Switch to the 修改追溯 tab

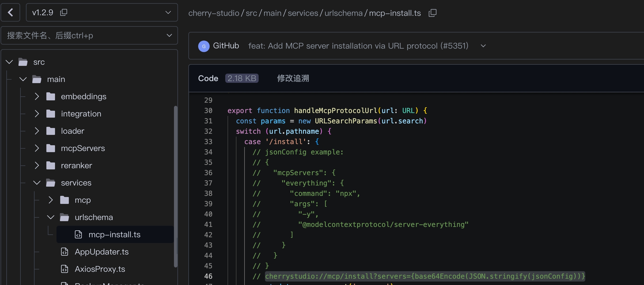(293, 78)
